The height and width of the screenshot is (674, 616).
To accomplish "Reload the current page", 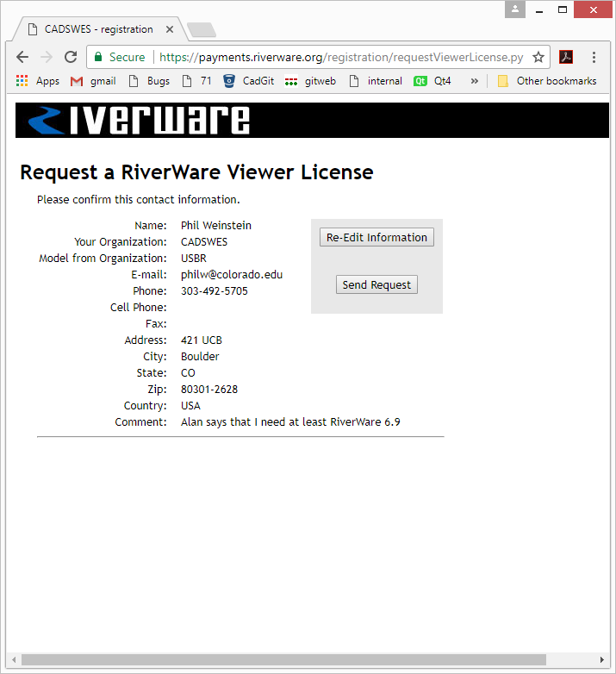I will point(71,57).
